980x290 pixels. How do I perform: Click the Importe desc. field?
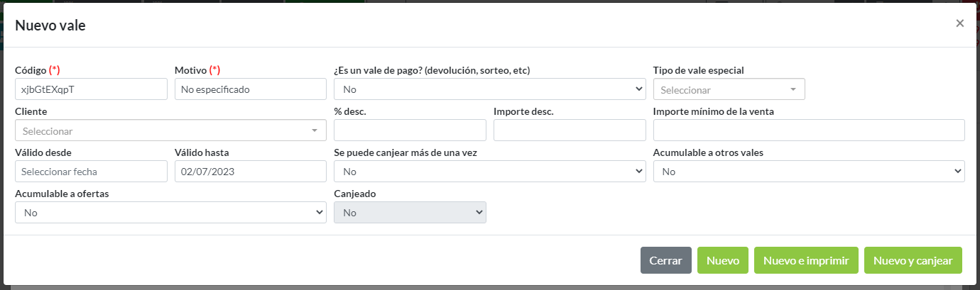click(570, 130)
